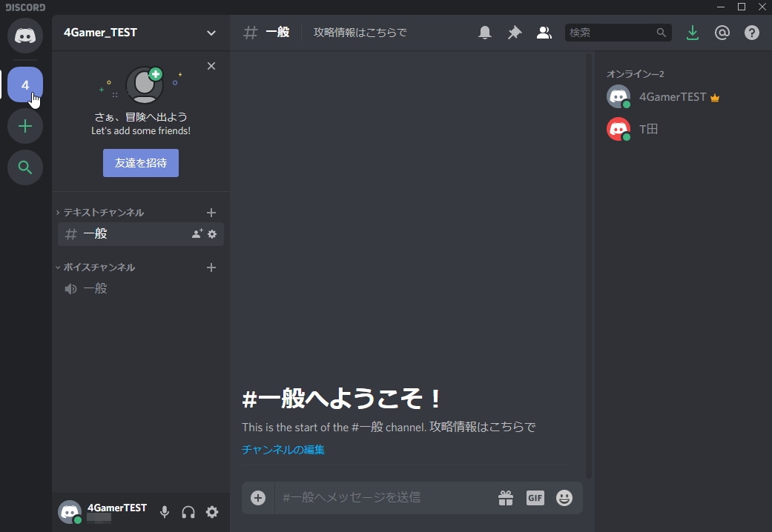The height and width of the screenshot is (532, 772).
Task: Open 一般 text channel settings gear
Action: 212,234
